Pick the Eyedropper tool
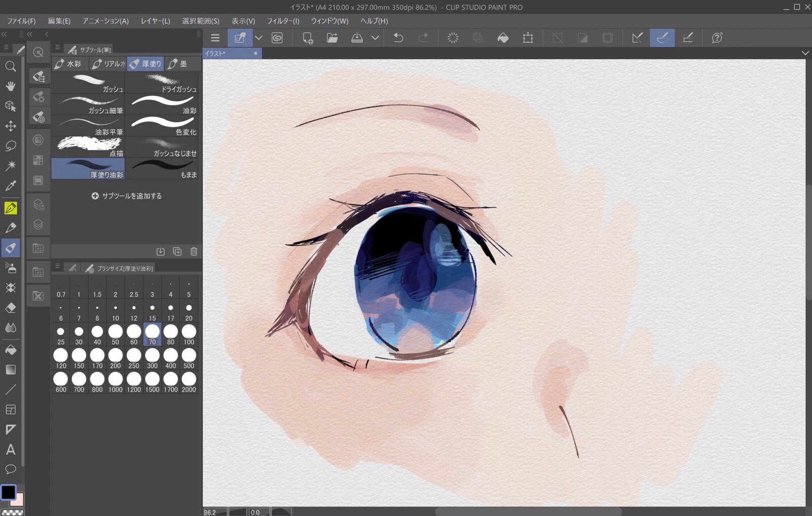Viewport: 812px width, 516px height. [10, 186]
